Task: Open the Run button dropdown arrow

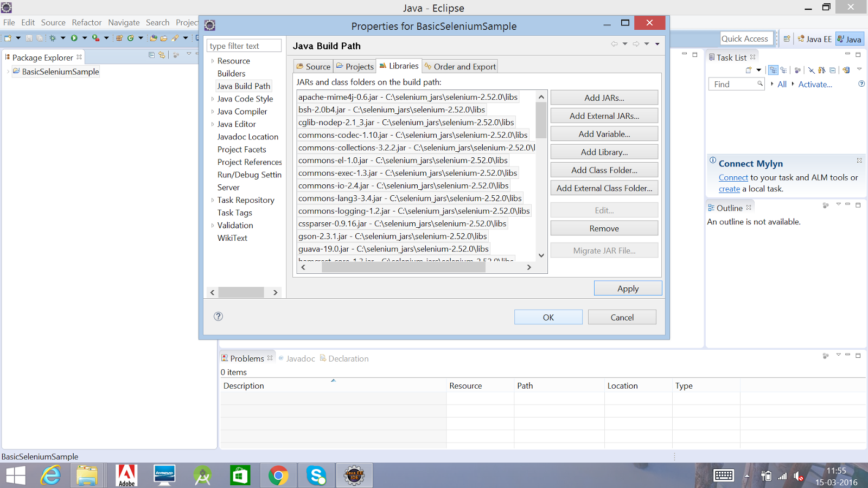Action: [85, 38]
